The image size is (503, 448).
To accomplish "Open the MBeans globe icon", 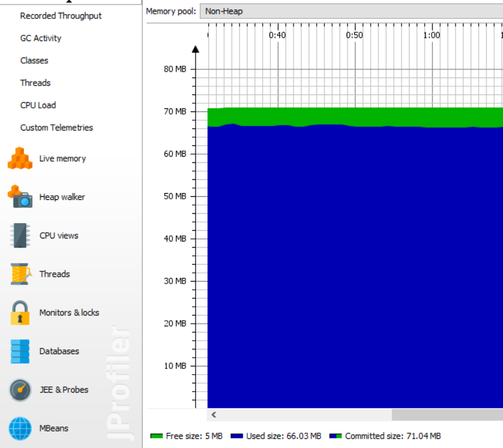I will click(20, 428).
